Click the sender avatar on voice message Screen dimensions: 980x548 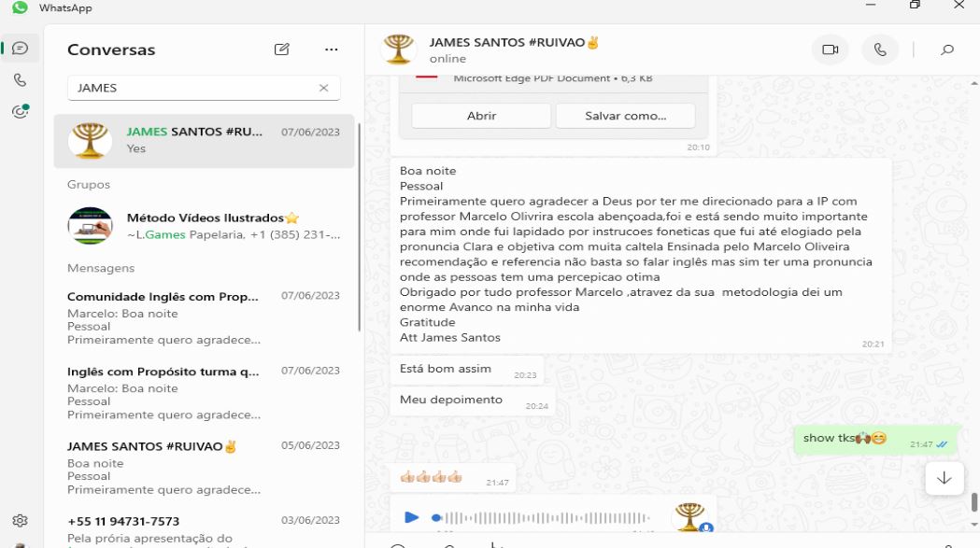click(x=690, y=517)
